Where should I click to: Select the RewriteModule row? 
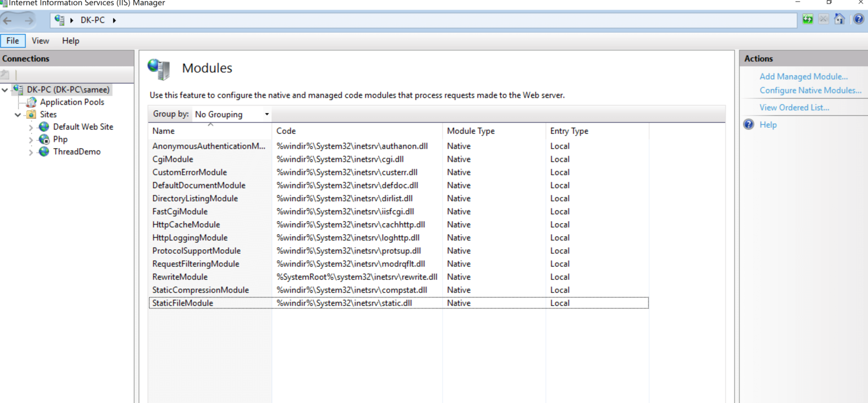pyautogui.click(x=180, y=277)
